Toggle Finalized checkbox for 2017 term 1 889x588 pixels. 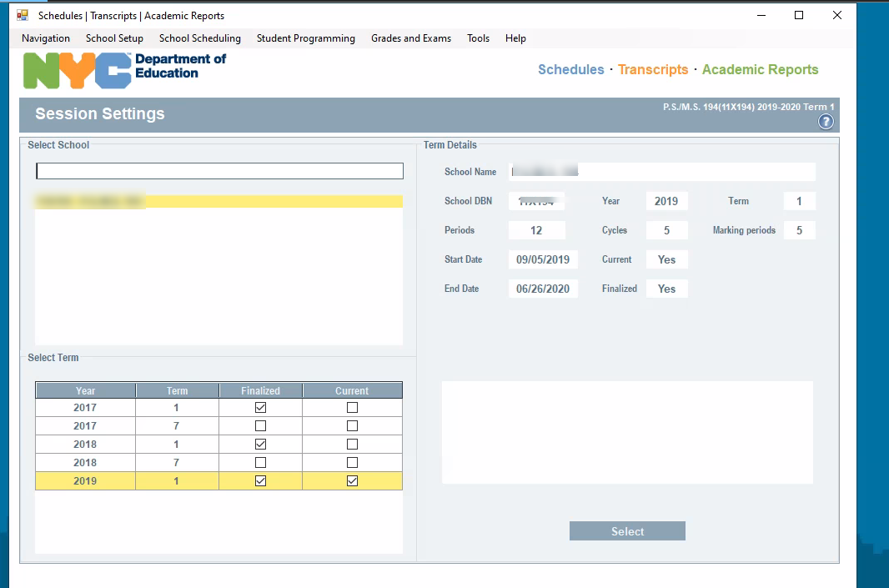[260, 408]
